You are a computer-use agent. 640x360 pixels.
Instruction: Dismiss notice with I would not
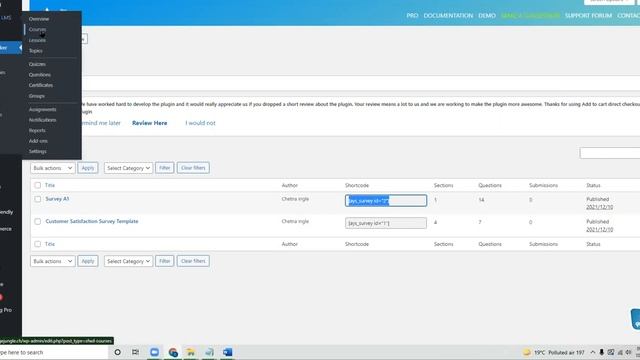pos(200,123)
